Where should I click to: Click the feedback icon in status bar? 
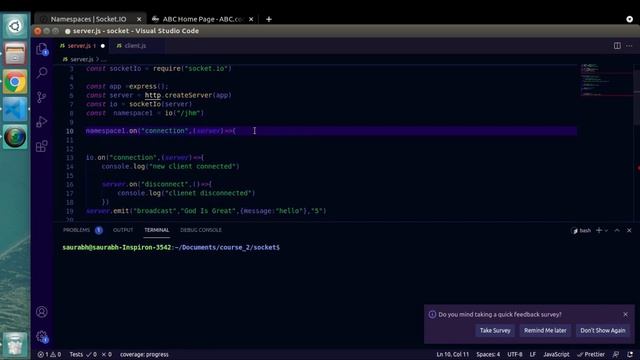pos(616,354)
